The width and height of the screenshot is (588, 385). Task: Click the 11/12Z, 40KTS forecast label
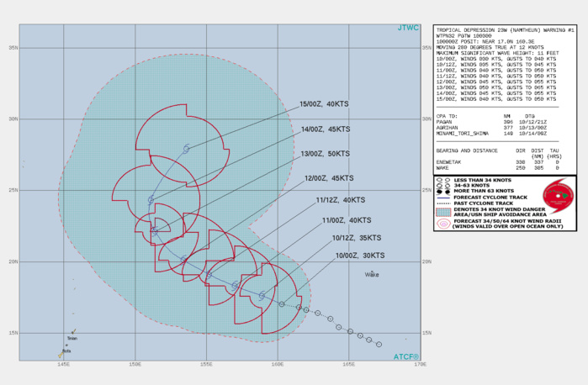point(342,199)
